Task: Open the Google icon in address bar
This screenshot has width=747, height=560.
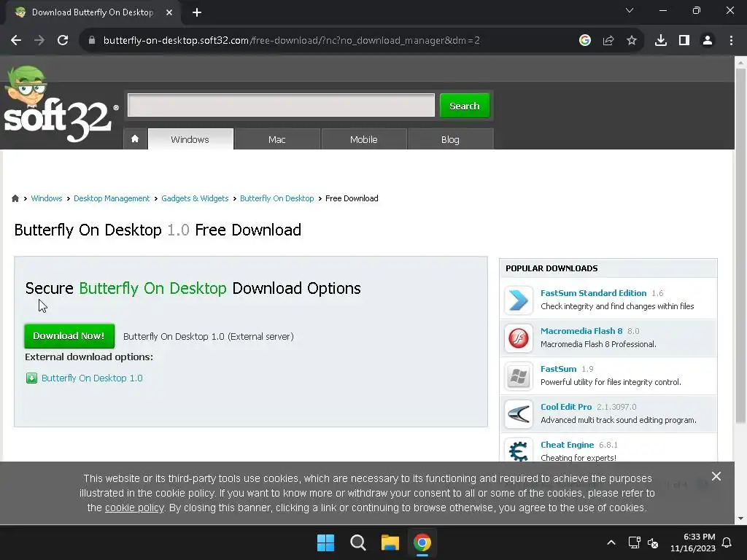Action: [x=585, y=41]
